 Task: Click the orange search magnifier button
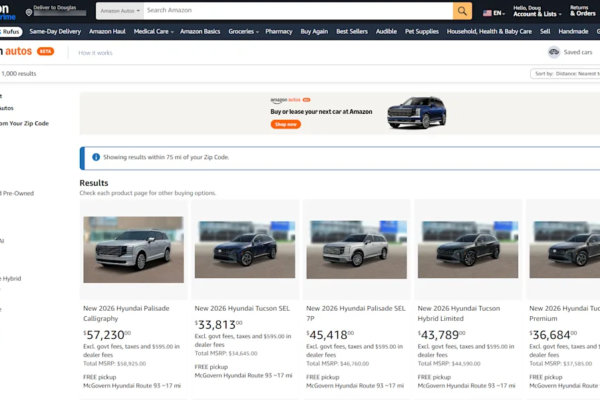(462, 11)
